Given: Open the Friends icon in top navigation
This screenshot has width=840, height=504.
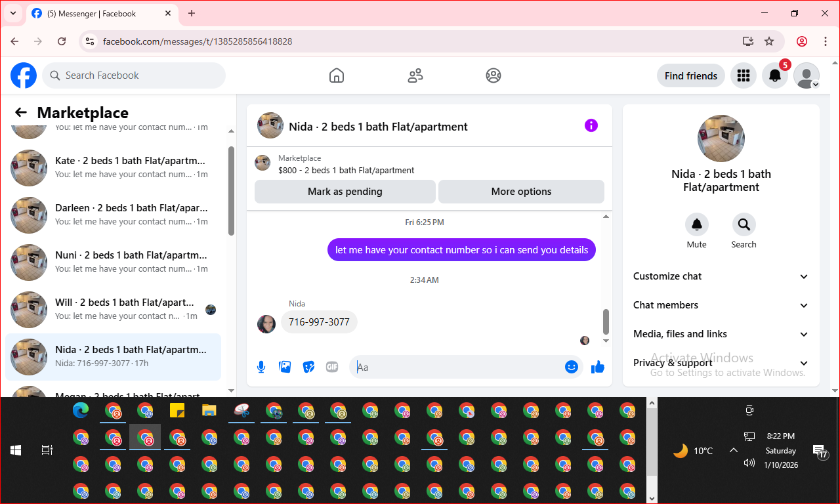Looking at the screenshot, I should click(x=415, y=75).
